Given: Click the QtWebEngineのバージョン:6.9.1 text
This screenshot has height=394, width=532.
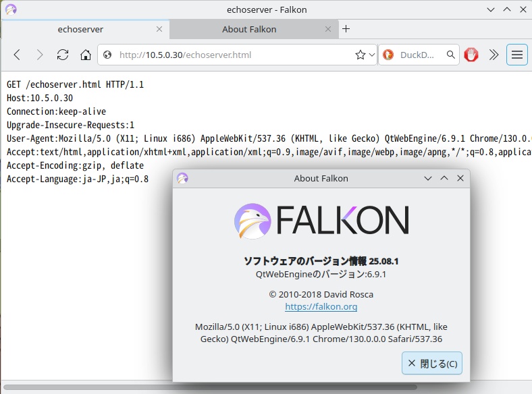Looking at the screenshot, I should coord(321,275).
